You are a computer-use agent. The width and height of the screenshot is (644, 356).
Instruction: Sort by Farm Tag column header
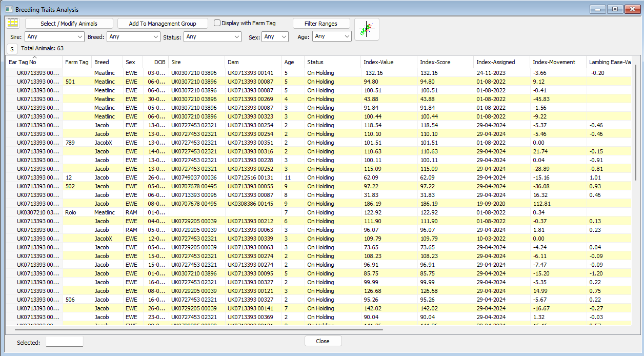click(77, 62)
